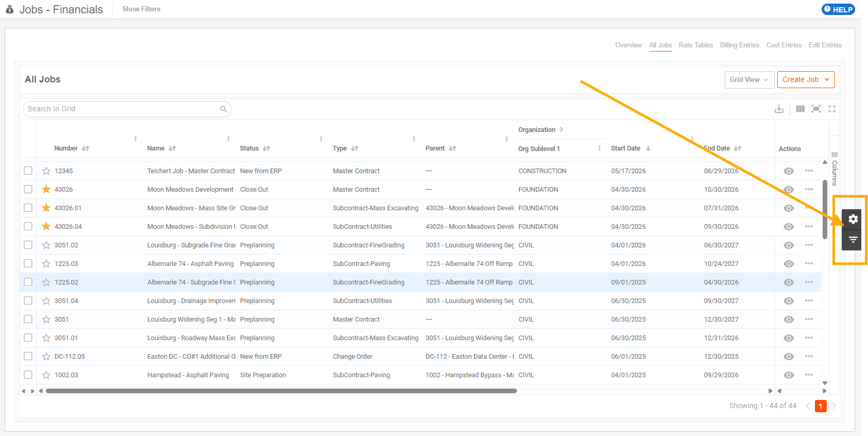Select checkbox for job 12345
The width and height of the screenshot is (868, 436).
tap(28, 171)
